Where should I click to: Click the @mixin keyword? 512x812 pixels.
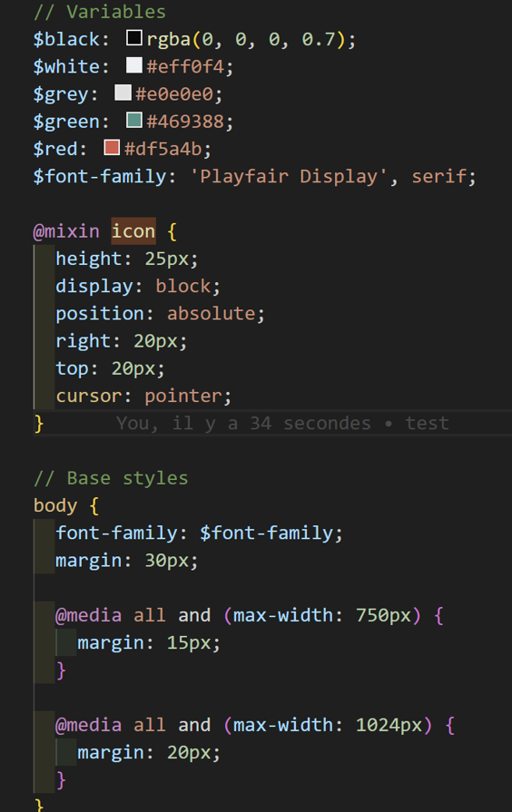[x=66, y=231]
